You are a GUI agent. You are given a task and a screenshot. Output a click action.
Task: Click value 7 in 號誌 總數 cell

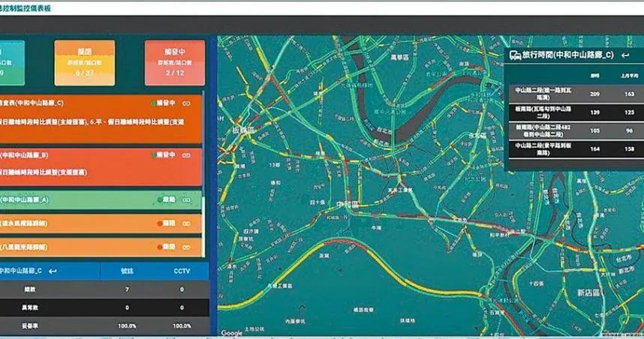(127, 289)
